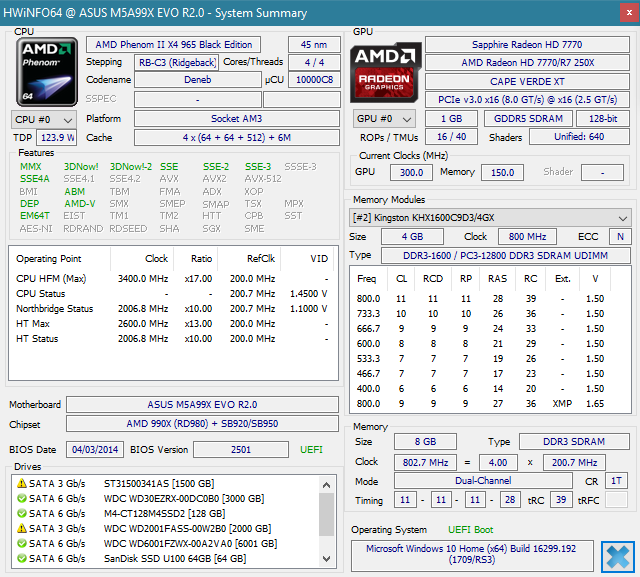Click warning icon beside ST31500341AS drive

click(22, 484)
